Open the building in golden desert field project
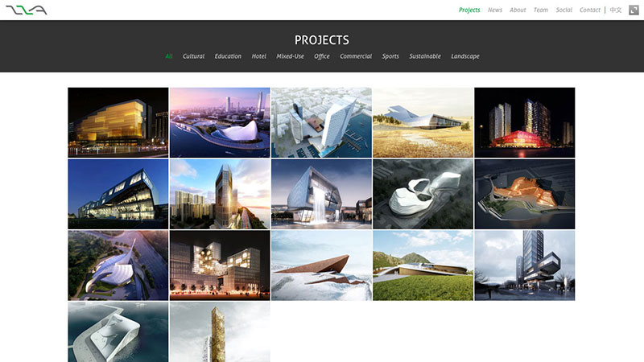The height and width of the screenshot is (362, 644). pyautogui.click(x=423, y=122)
